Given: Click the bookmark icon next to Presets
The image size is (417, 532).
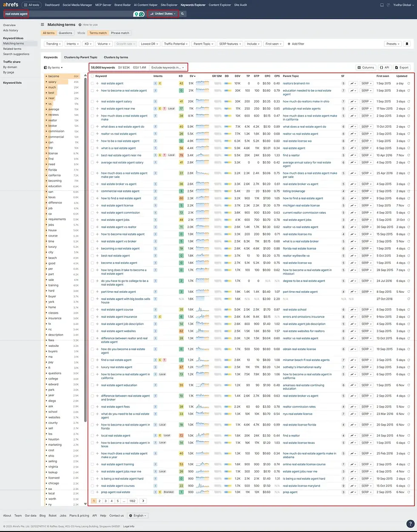Looking at the screenshot, I should (x=407, y=43).
